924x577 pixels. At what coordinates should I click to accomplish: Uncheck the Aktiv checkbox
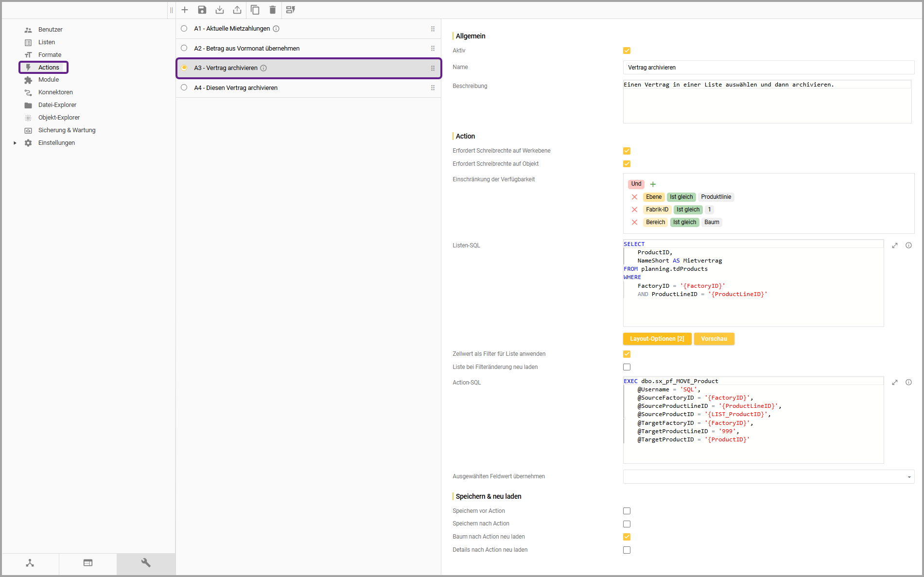point(627,51)
